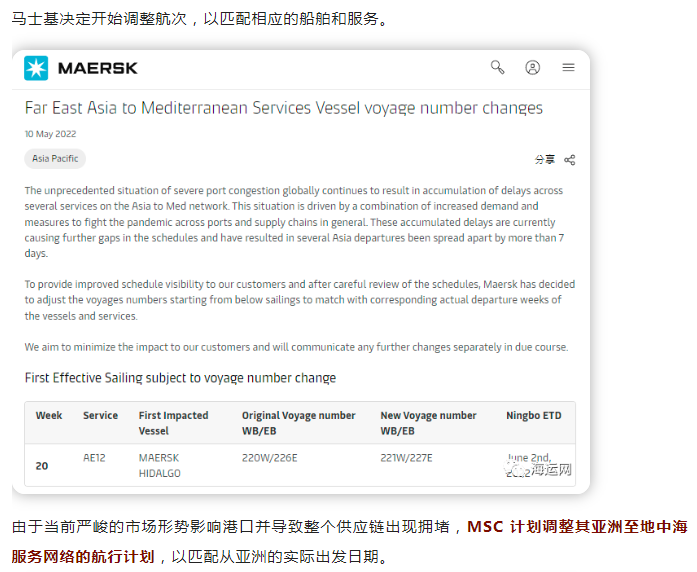This screenshot has width=697, height=572.
Task: Click the Service column header
Action: [x=100, y=416]
